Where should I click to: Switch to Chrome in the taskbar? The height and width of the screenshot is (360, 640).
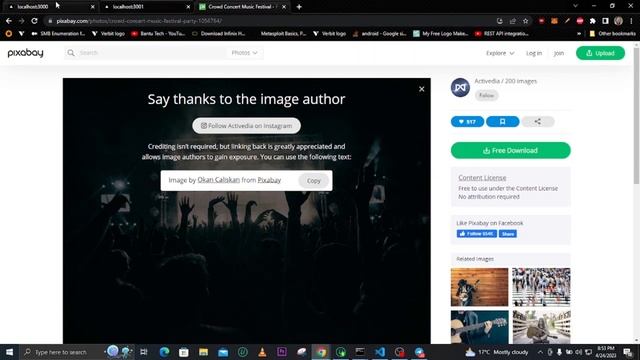pos(321,352)
